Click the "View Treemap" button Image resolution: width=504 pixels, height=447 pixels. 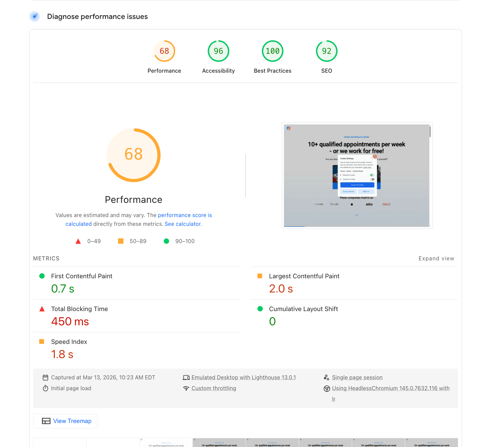65,421
